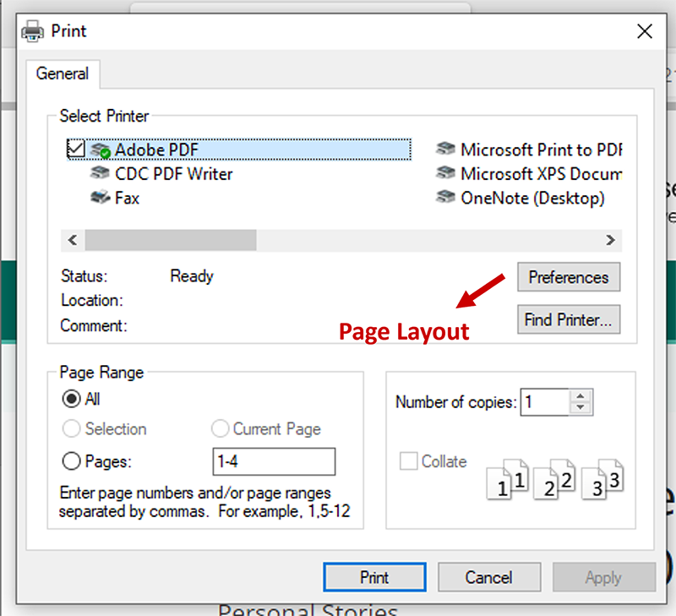Click the printer icon in the title bar
Viewport: 676px width, 616px height.
pyautogui.click(x=32, y=30)
